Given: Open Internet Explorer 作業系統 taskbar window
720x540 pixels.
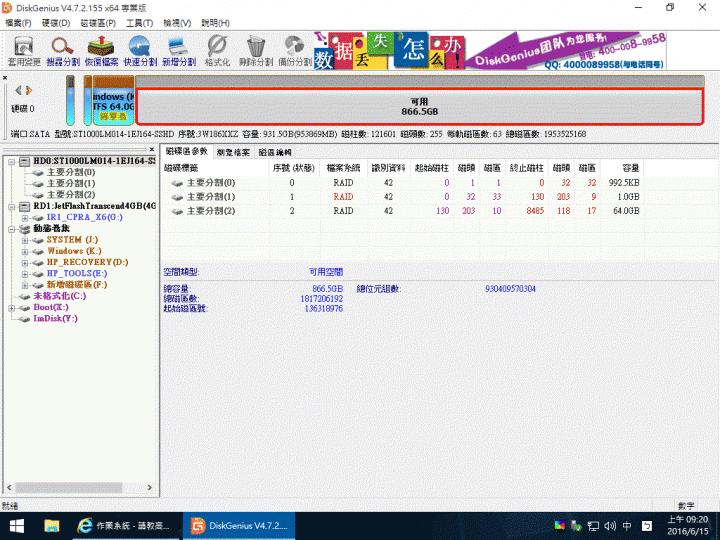Looking at the screenshot, I should coord(124,526).
